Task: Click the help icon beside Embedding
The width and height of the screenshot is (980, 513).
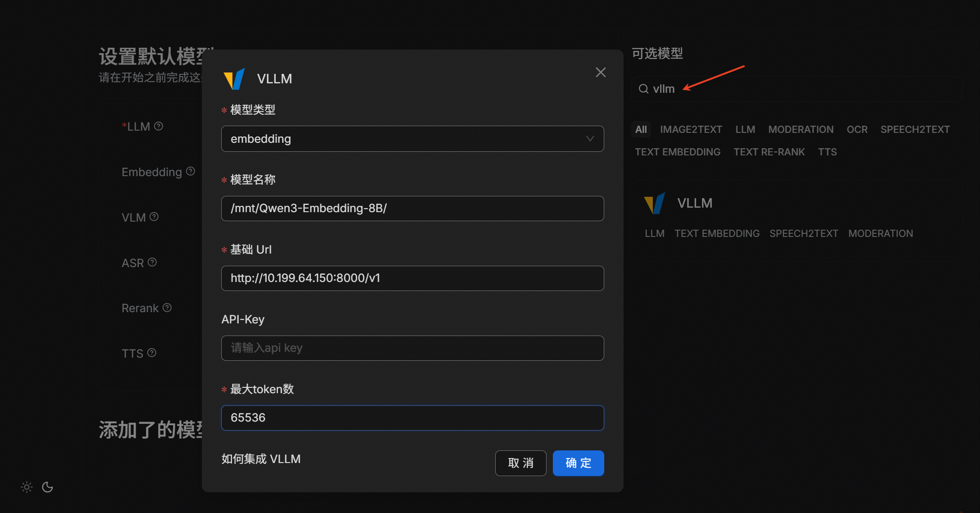Action: [x=191, y=171]
